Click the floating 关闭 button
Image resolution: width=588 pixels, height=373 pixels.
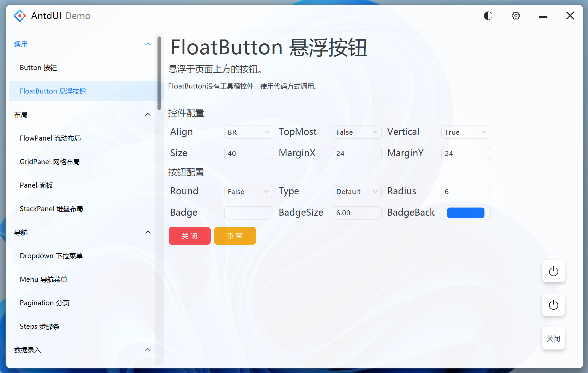point(553,338)
